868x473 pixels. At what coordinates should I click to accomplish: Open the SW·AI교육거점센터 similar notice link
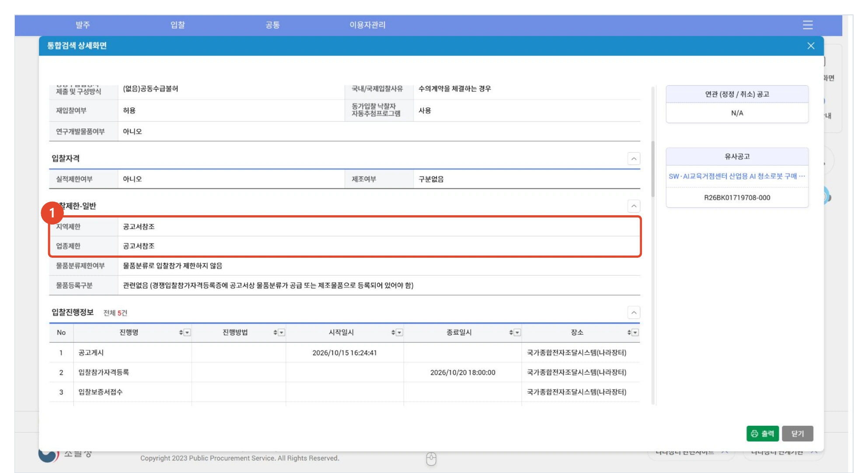click(x=737, y=176)
